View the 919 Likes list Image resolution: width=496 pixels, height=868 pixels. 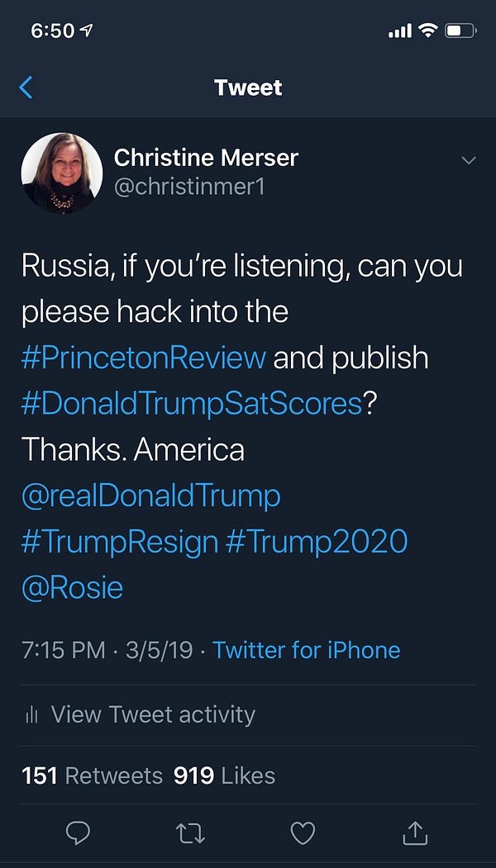coord(224,776)
